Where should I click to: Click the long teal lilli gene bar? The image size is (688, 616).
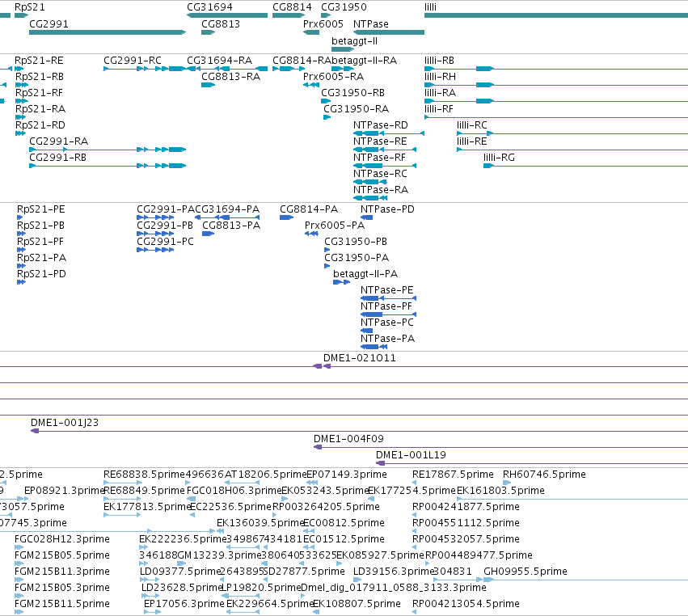coord(556,15)
